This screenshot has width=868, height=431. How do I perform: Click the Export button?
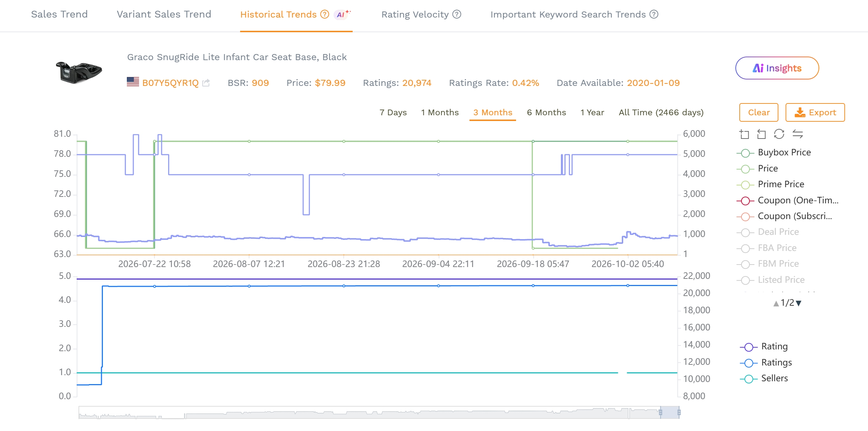click(815, 112)
